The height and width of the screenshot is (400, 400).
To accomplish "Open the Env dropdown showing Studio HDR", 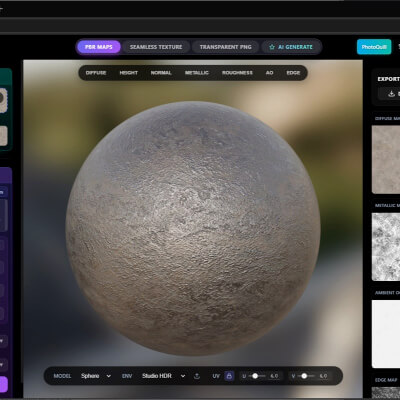I will [163, 376].
